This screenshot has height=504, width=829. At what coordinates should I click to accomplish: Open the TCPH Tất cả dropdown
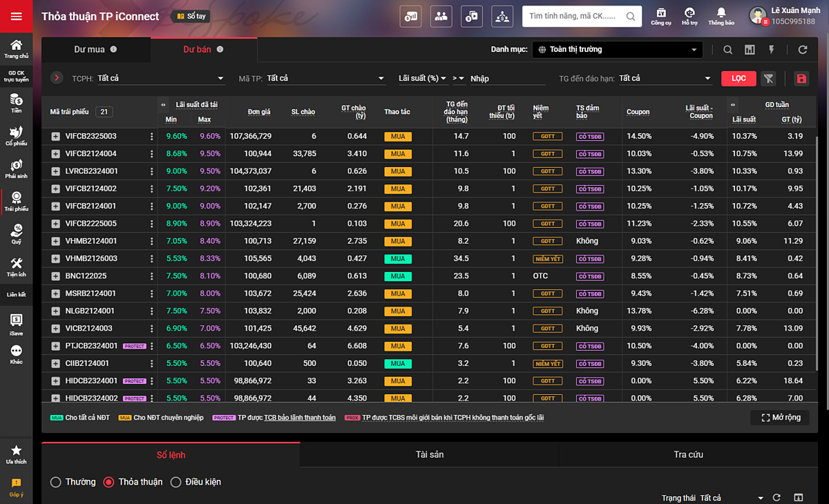point(160,79)
